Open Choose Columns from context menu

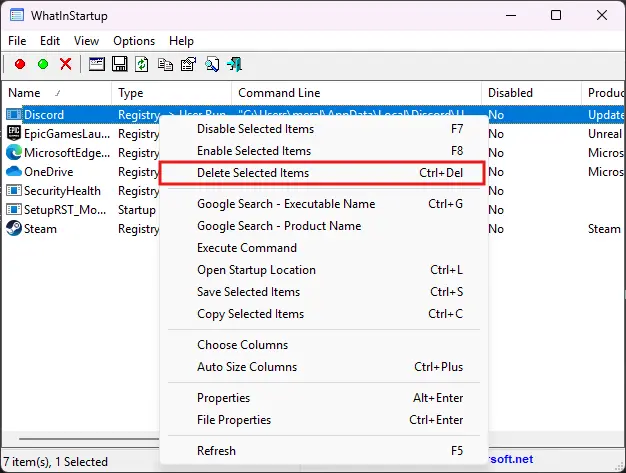[323, 345]
